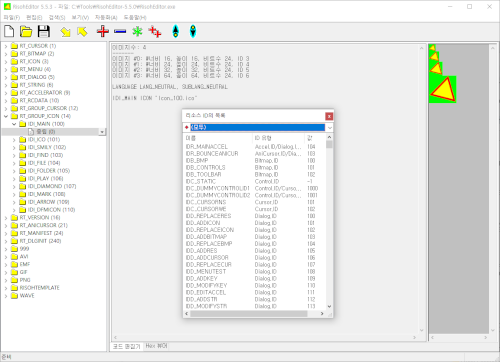500x362 pixels.
Task: Select the RISOHTEMPLATE tree item
Action: click(39, 288)
